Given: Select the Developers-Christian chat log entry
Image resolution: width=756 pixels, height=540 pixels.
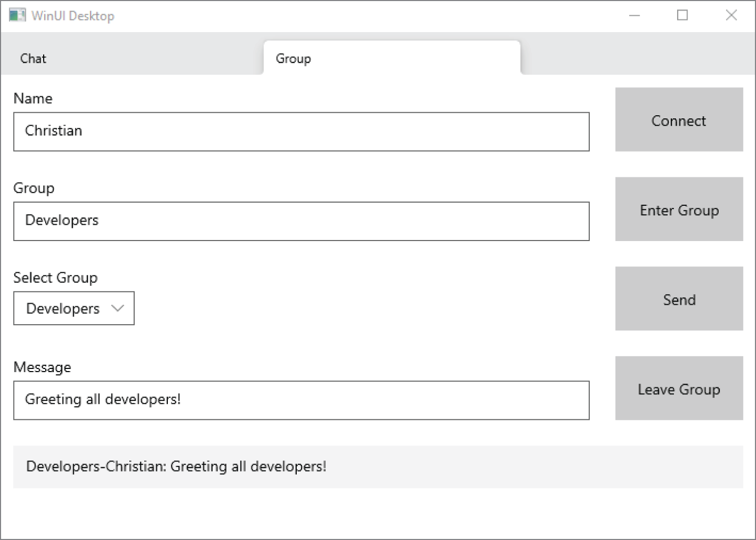Looking at the screenshot, I should pyautogui.click(x=176, y=467).
